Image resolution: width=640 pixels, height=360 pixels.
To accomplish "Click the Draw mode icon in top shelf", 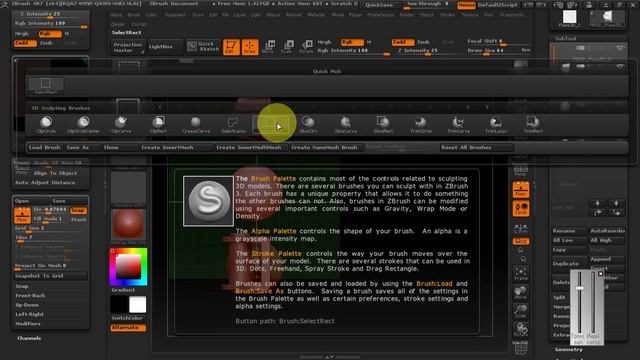I will point(250,47).
